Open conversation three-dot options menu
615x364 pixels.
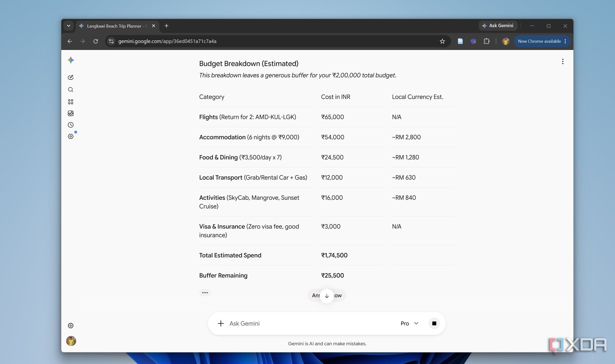pyautogui.click(x=563, y=61)
